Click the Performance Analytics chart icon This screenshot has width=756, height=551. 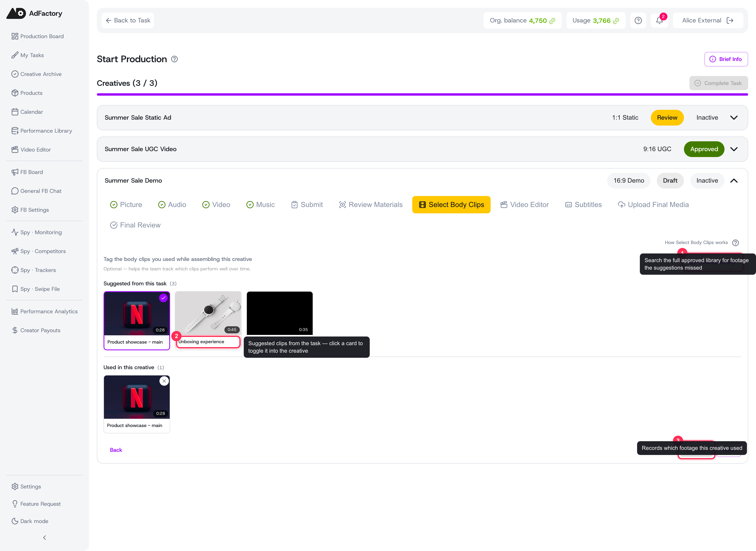(15, 311)
